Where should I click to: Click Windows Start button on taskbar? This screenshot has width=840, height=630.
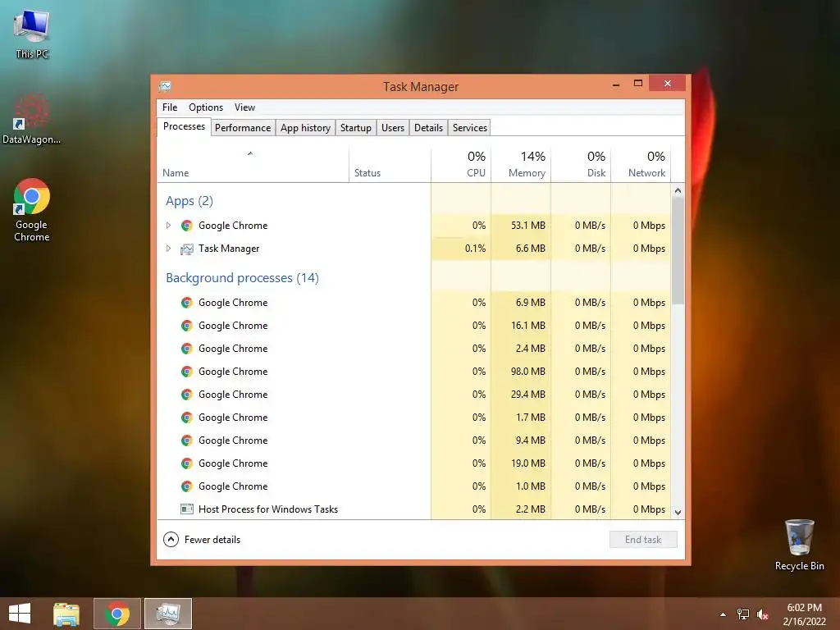[20, 614]
